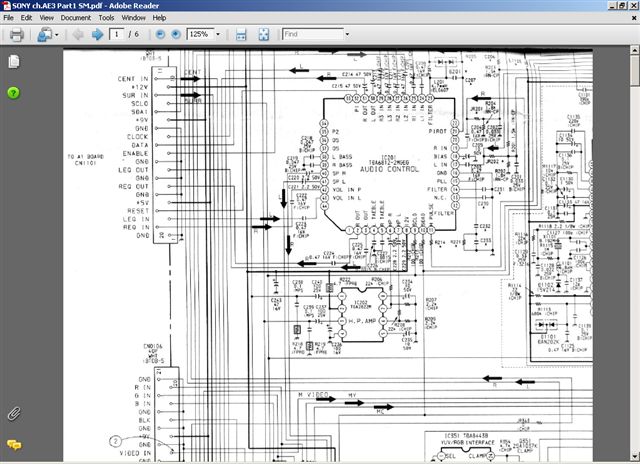
Task: Minimize the Adobe Reader window
Action: pyautogui.click(x=613, y=5)
